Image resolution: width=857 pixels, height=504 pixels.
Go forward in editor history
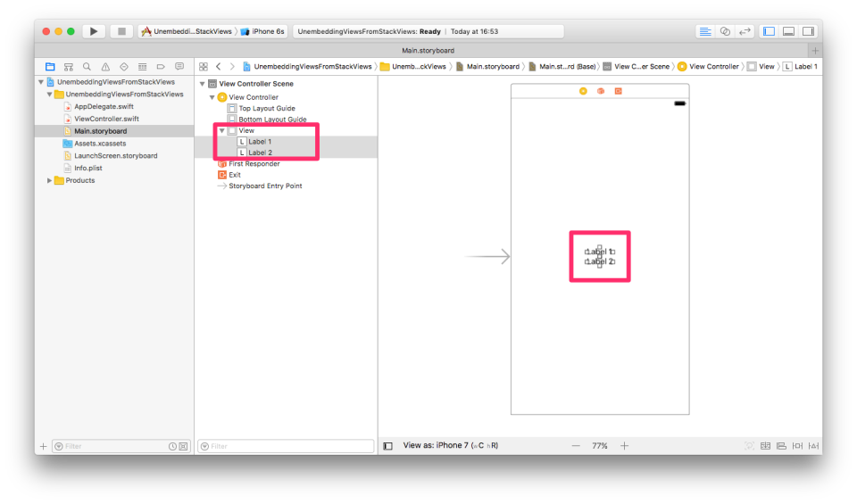(232, 67)
